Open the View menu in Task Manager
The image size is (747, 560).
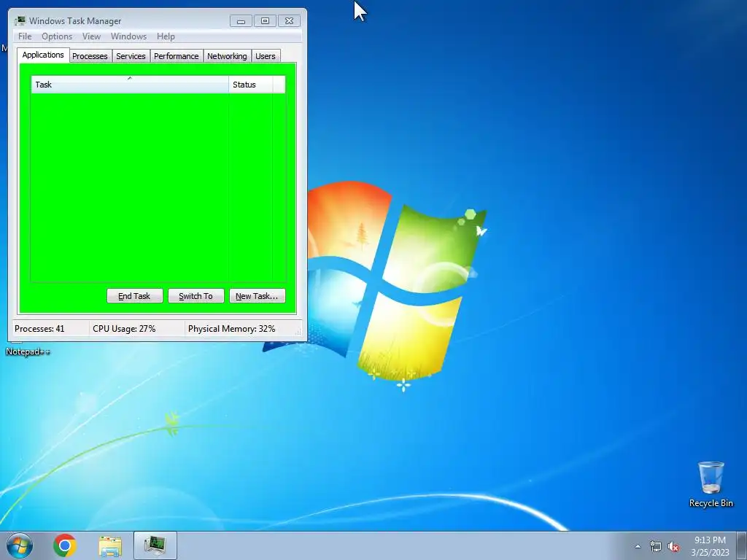pos(91,36)
